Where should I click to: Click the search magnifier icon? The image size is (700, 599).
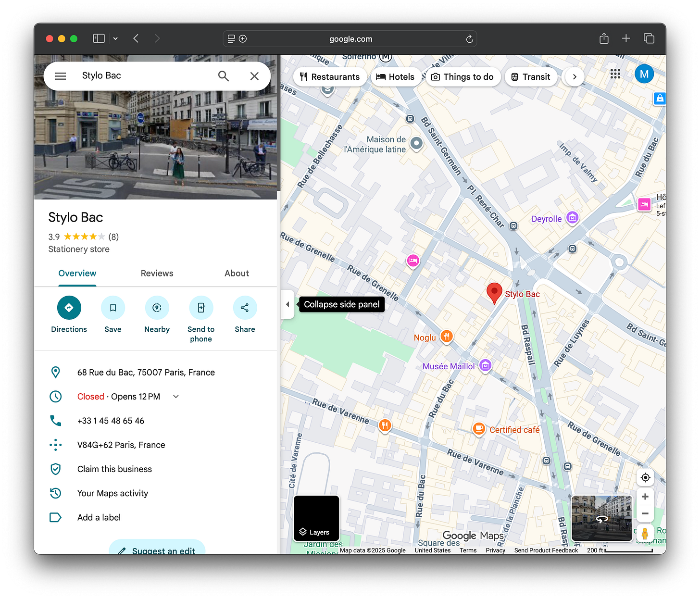click(224, 76)
